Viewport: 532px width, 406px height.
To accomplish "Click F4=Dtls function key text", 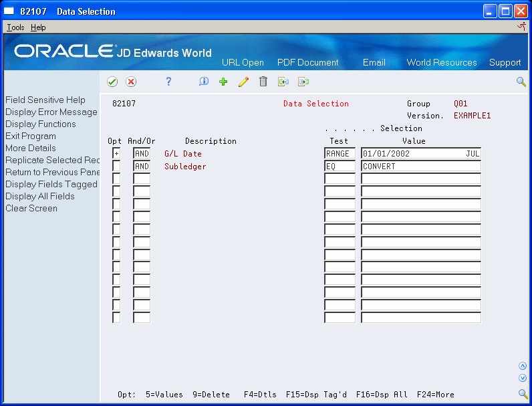I will click(x=260, y=395).
